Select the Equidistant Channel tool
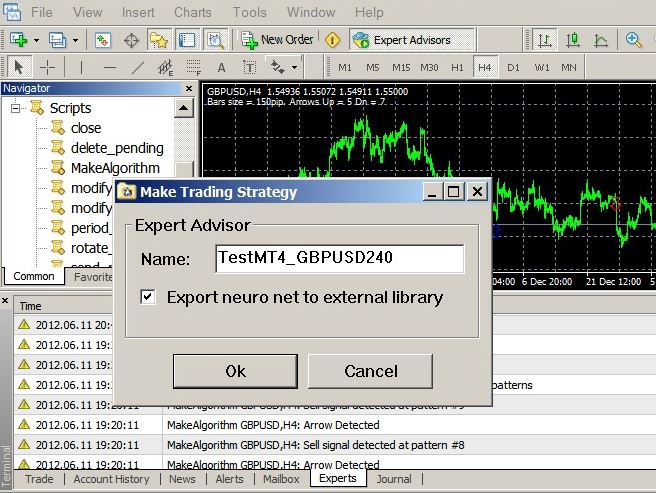 point(165,67)
